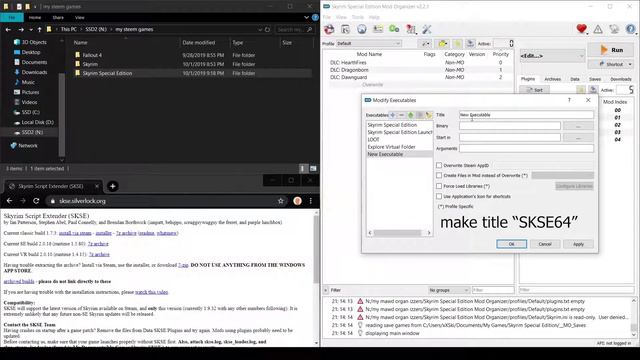Enable Overwrite Steam AppID checkbox
This screenshot has width=640, height=360.
click(x=439, y=165)
